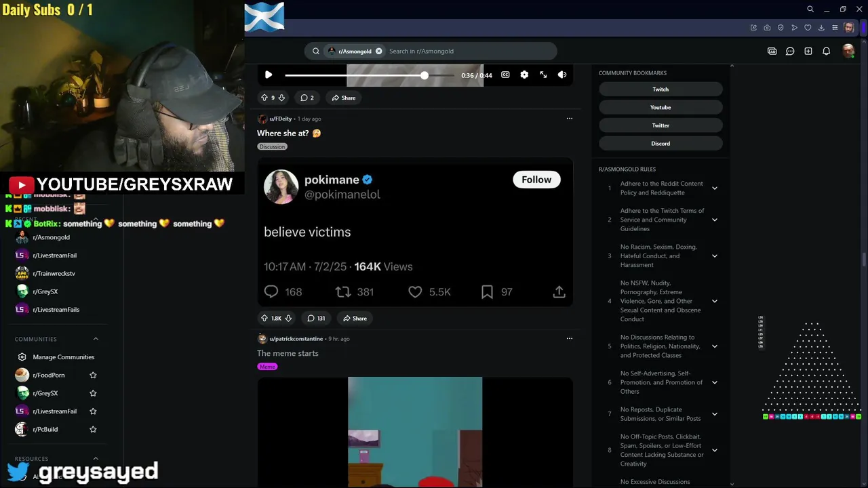Screen dimensions: 868x488
Task: Click the Discussion flair tag
Action: coord(272,146)
